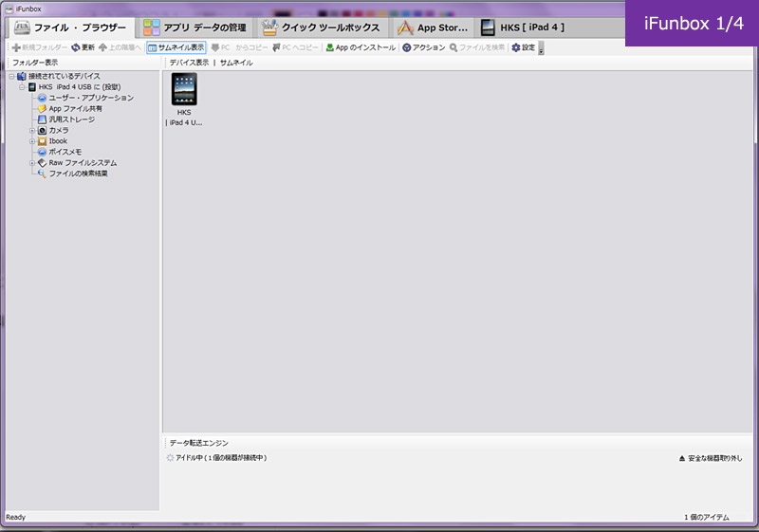Click the Ready status bar text
759x532 pixels.
tap(15, 518)
